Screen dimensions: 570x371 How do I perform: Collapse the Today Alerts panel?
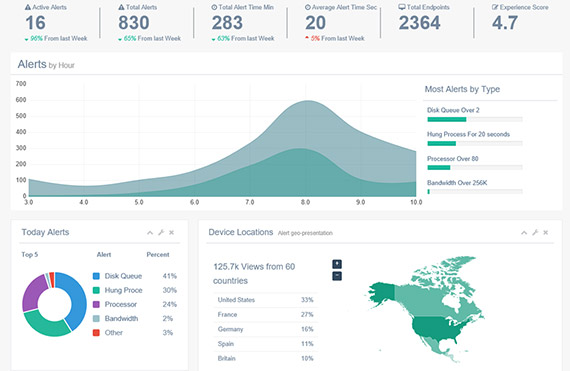[150, 233]
